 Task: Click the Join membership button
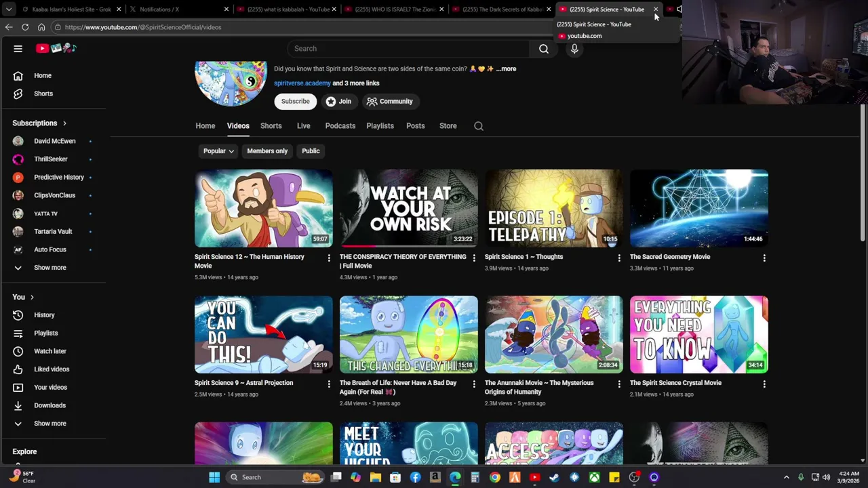(x=338, y=102)
